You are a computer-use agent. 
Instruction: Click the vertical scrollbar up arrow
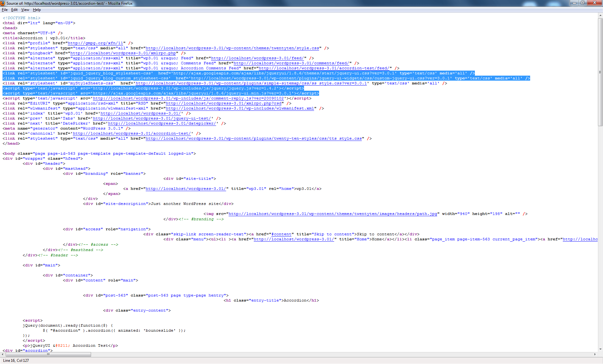(600, 15)
